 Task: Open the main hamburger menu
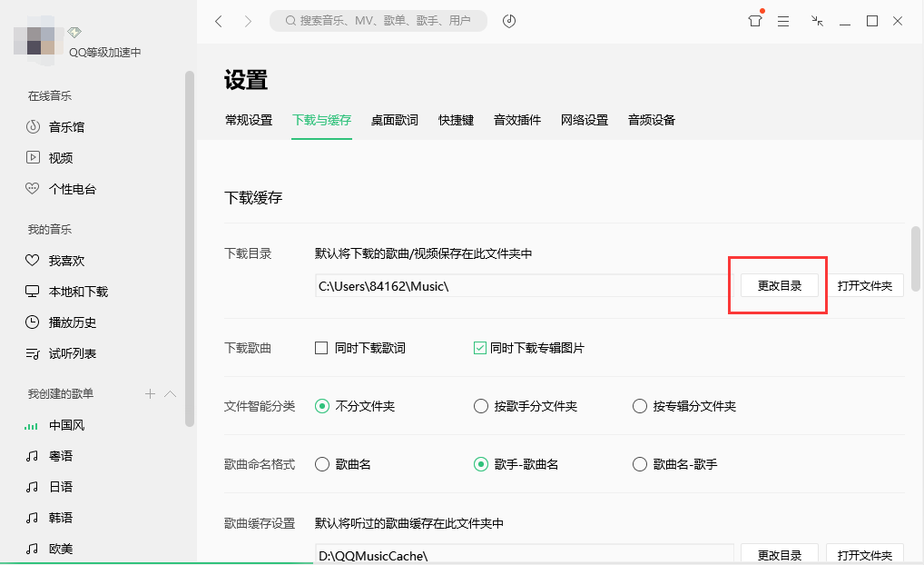(x=783, y=20)
